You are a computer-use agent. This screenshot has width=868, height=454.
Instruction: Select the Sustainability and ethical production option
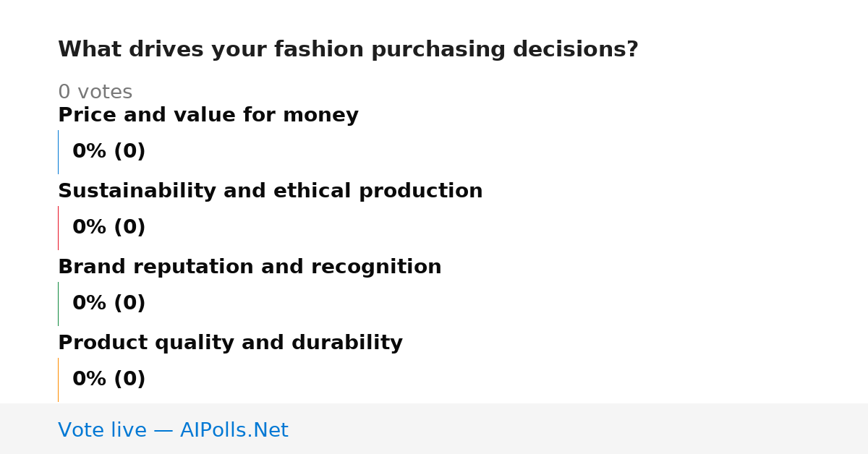271,192
